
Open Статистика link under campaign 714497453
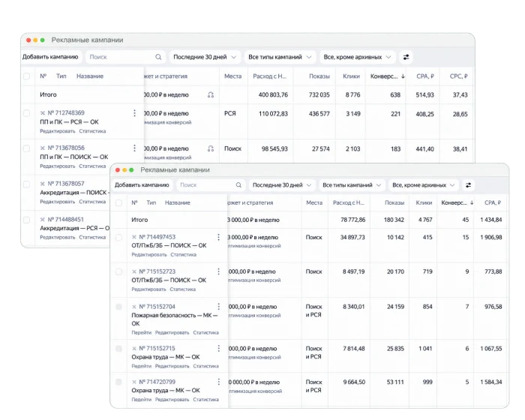pos(184,254)
